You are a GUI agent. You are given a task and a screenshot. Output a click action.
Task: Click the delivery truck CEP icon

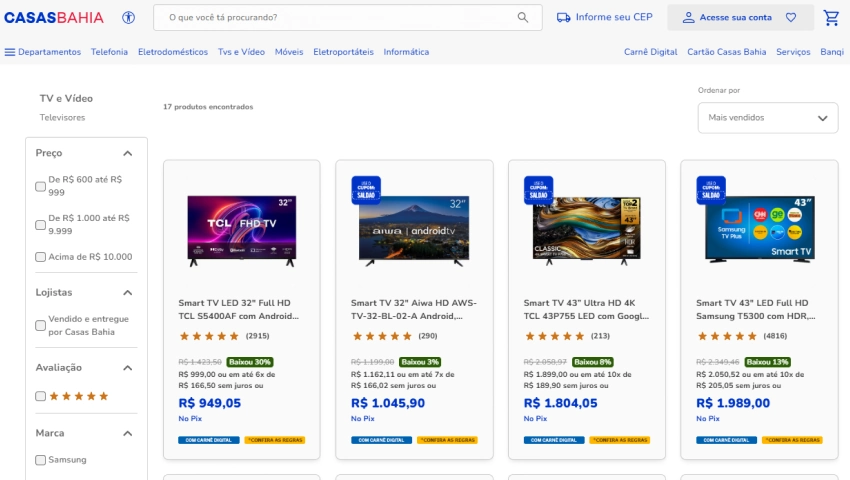[x=563, y=17]
